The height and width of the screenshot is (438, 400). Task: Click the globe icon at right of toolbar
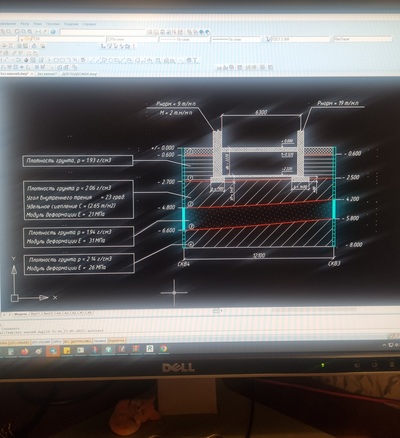[208, 32]
